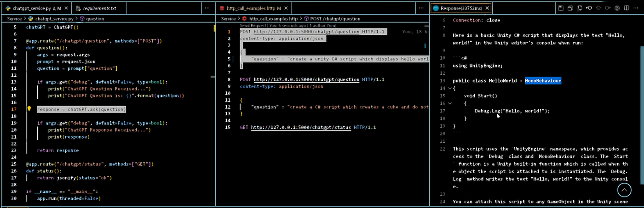Click 'Service' breadcrumb in the http editor
Viewport: 644px width, 208px height.
tap(229, 19)
